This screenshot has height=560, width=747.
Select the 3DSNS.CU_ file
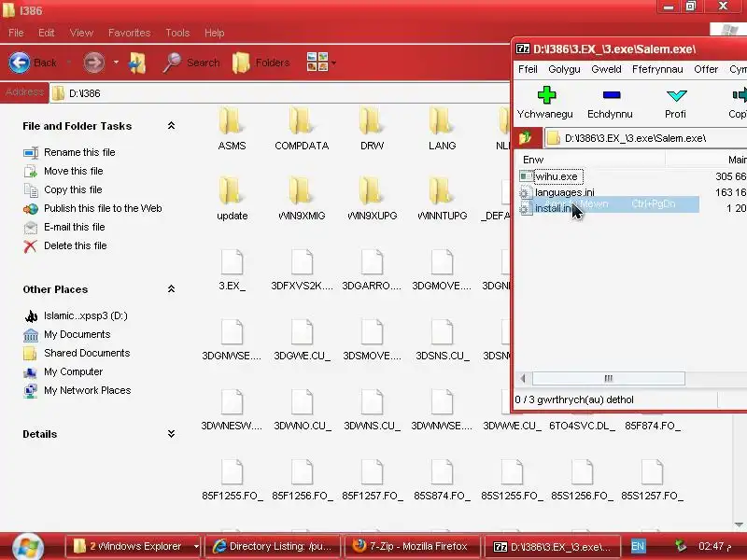pyautogui.click(x=442, y=340)
